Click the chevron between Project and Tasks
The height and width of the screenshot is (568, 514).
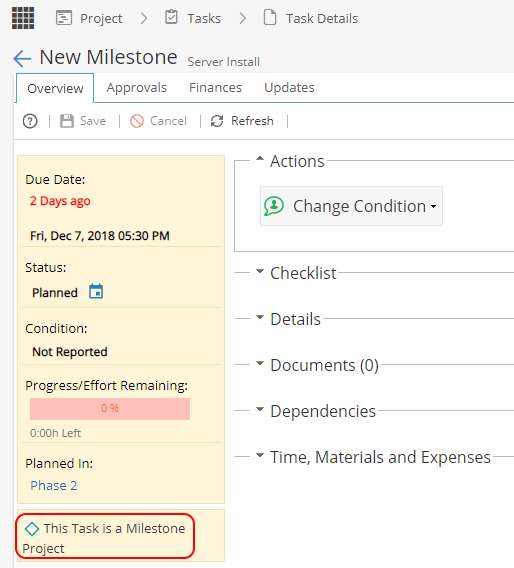(x=144, y=18)
